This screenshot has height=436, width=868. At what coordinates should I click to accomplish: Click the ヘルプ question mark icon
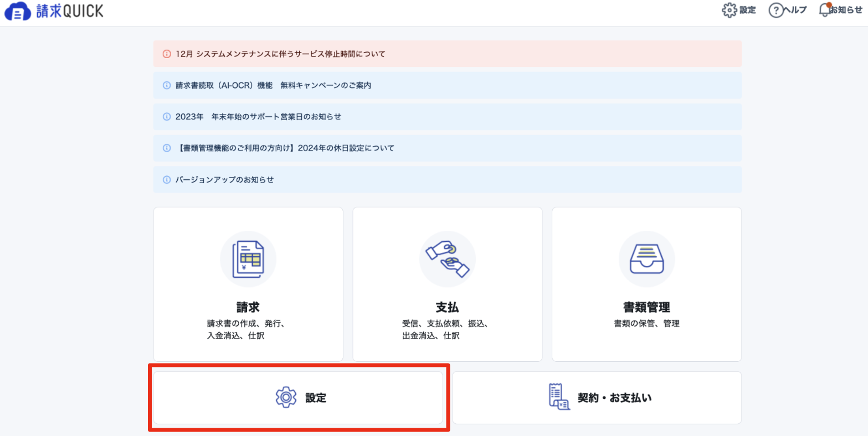(775, 10)
